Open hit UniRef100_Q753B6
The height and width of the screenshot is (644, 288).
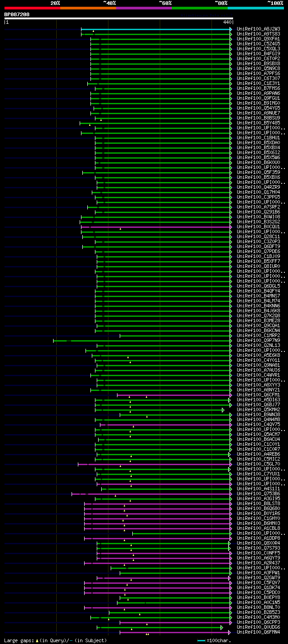[258, 494]
